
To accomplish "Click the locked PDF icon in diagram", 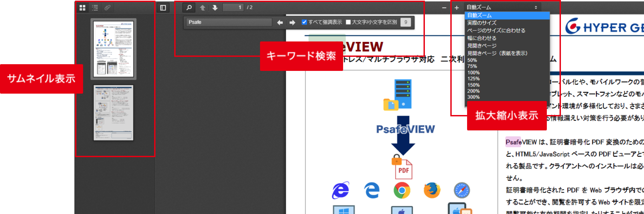I will point(402,167).
